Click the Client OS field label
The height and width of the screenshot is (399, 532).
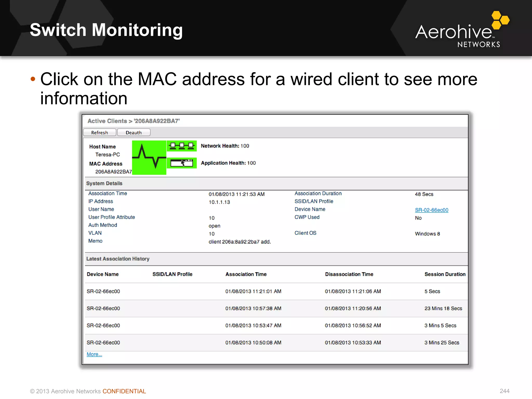tap(305, 233)
